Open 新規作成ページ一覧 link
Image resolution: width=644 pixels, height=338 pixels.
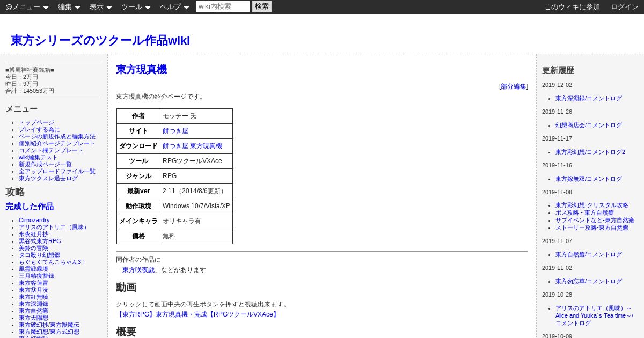point(45,164)
